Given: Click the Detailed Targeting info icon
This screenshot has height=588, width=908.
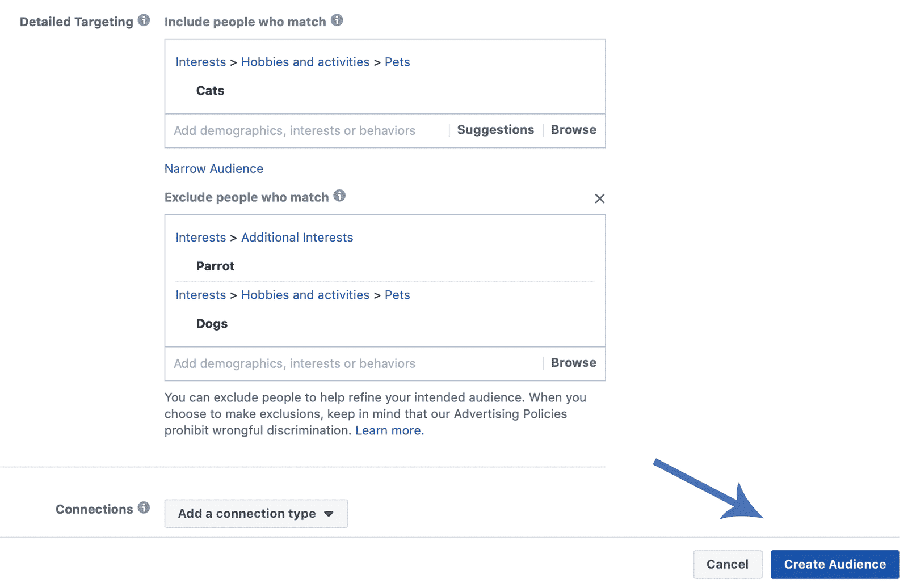Looking at the screenshot, I should click(144, 20).
